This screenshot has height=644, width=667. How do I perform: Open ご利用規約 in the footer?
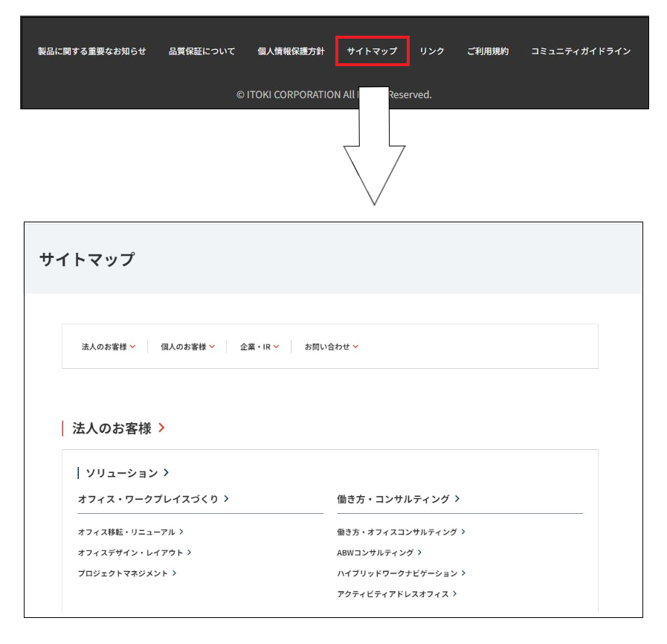click(487, 51)
